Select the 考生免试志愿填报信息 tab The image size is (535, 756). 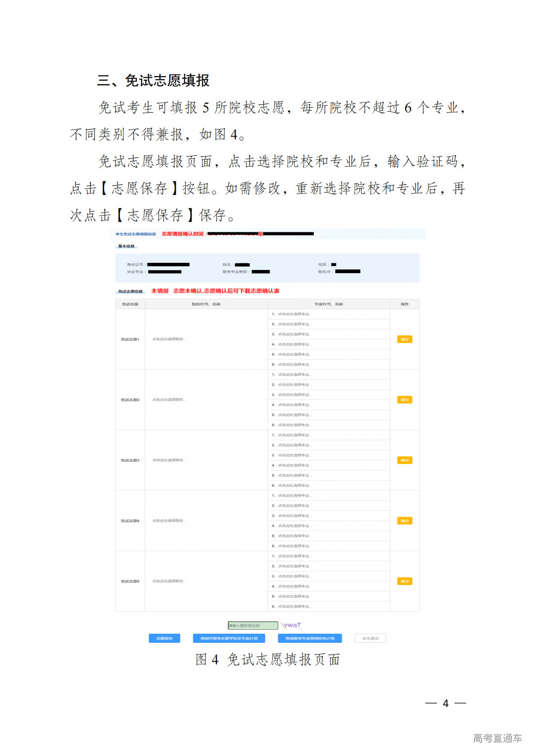click(135, 234)
